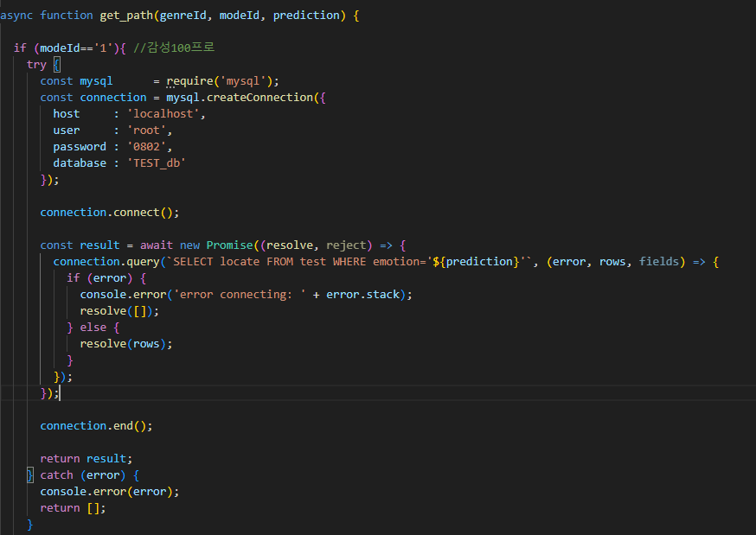This screenshot has height=535, width=756.
Task: Click the const result declaration
Action: click(x=80, y=245)
